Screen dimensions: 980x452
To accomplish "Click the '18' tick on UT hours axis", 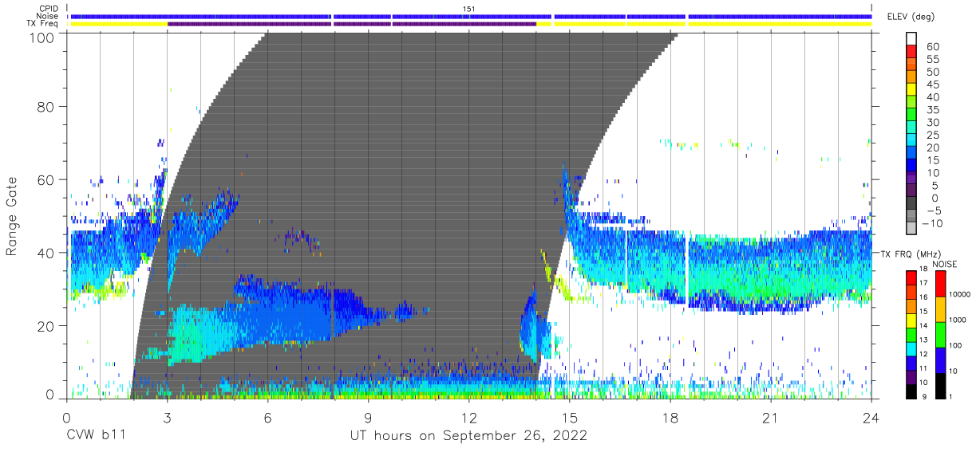I will click(670, 417).
